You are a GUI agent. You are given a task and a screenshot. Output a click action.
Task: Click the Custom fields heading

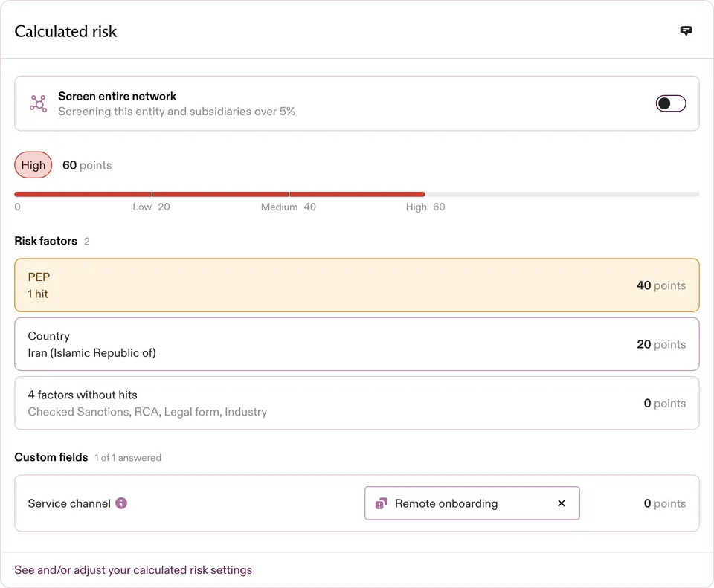pos(51,457)
